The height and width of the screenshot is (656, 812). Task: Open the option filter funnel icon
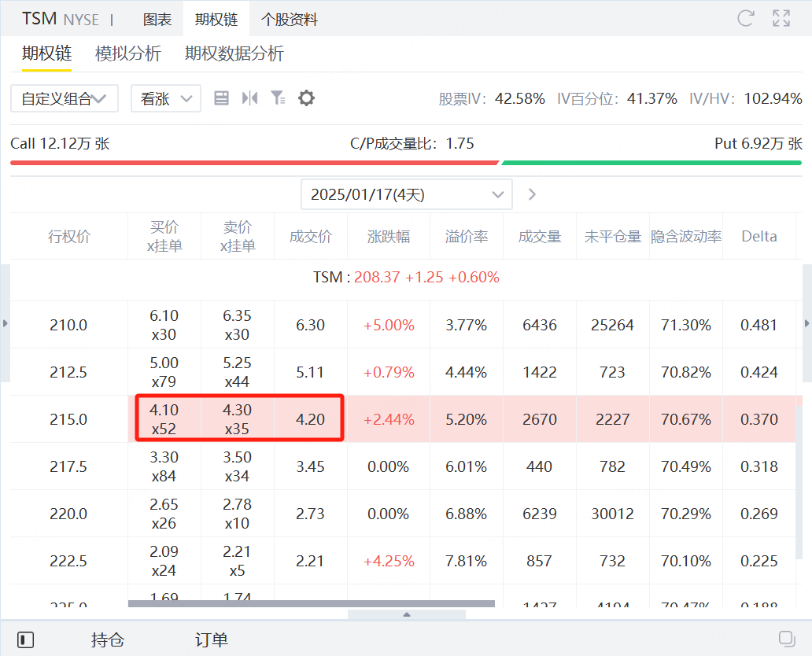click(278, 98)
